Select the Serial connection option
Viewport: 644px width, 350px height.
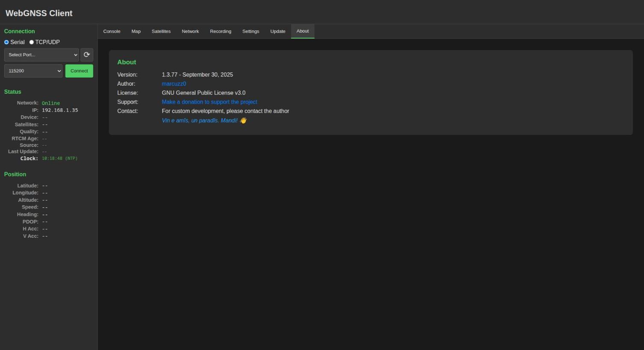click(6, 42)
